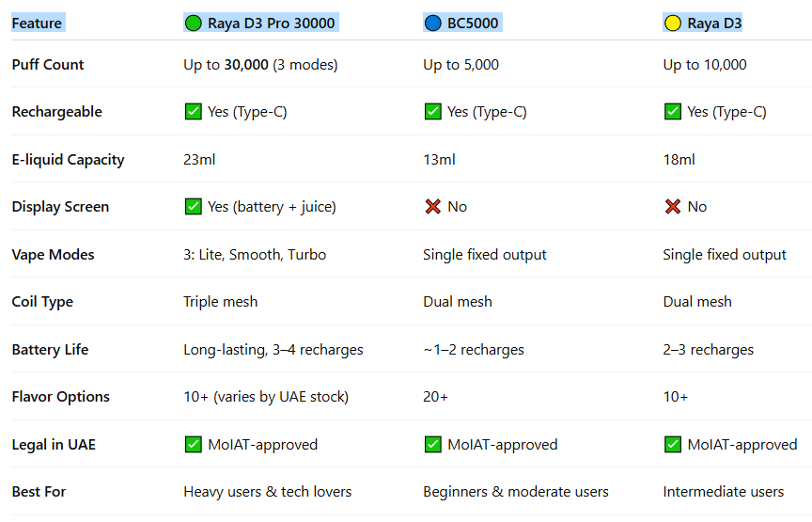
Task: Click the Rechargeable green check for Raya D3 Pro 30000
Action: coord(194,111)
